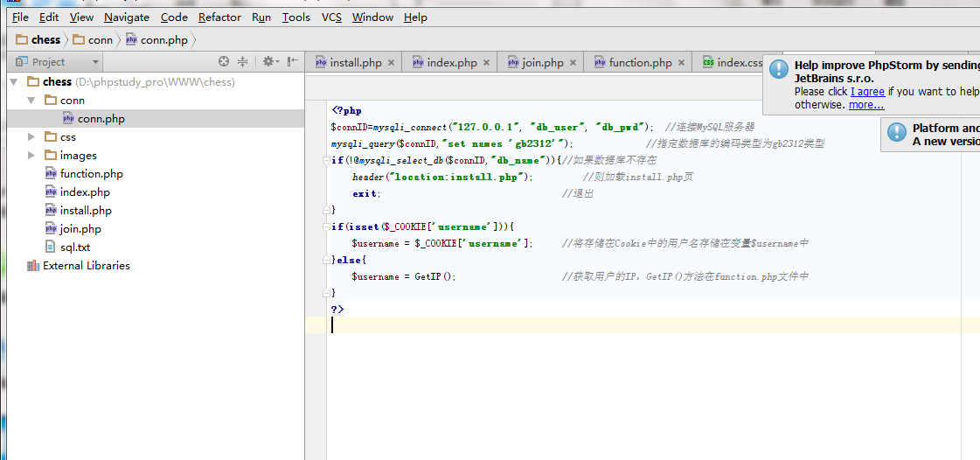This screenshot has width=980, height=460.
Task: Select install.php in the project tree
Action: [x=86, y=211]
